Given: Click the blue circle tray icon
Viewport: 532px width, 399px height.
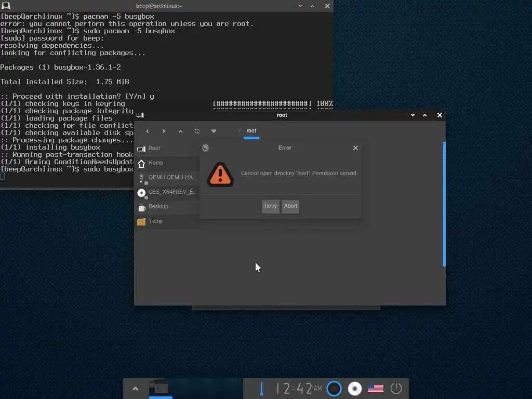Looking at the screenshot, I should coord(334,389).
